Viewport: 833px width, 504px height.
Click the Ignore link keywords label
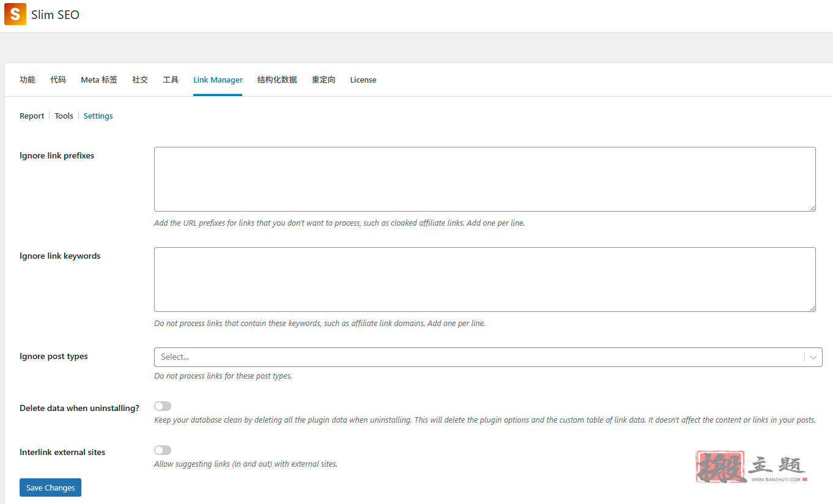click(x=60, y=256)
